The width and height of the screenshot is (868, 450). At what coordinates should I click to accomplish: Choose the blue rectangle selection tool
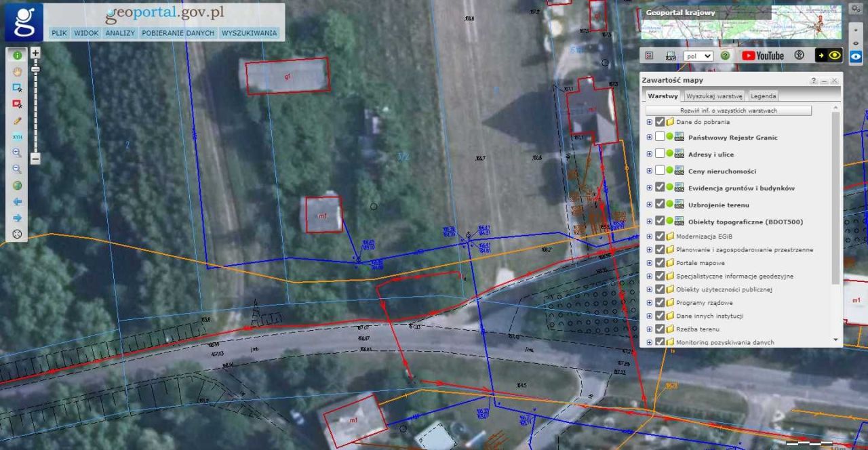[x=17, y=88]
